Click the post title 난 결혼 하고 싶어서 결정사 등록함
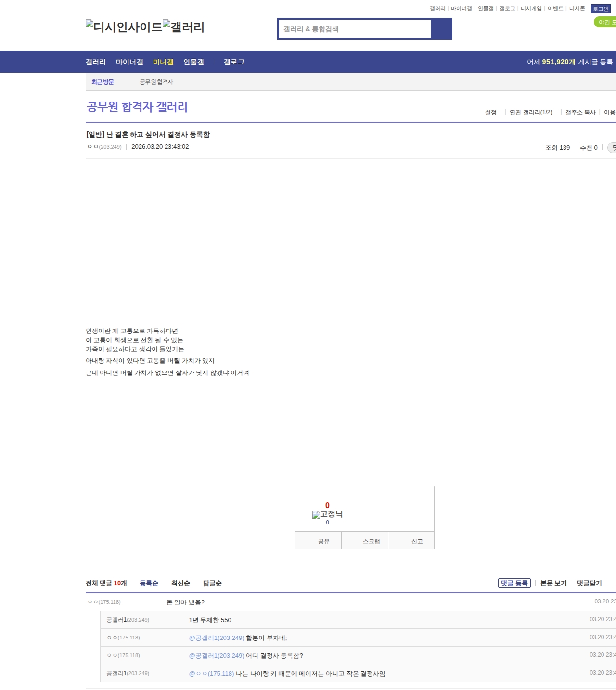 [x=148, y=135]
